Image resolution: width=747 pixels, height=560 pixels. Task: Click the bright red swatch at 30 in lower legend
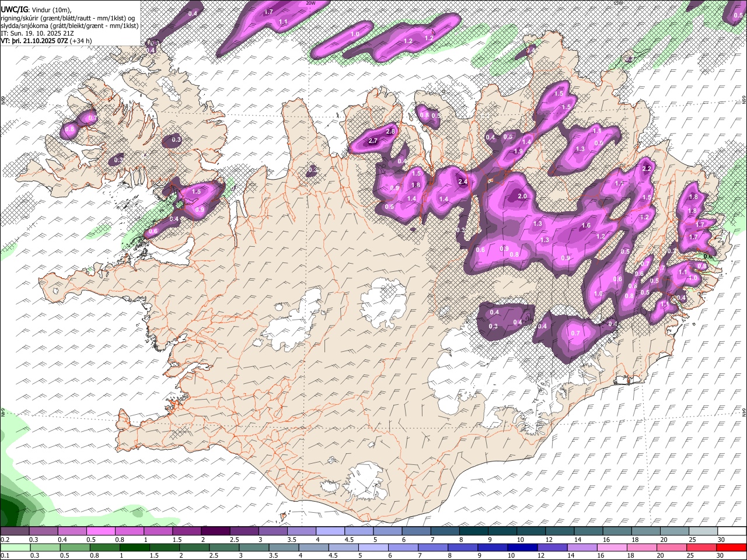[x=731, y=547]
